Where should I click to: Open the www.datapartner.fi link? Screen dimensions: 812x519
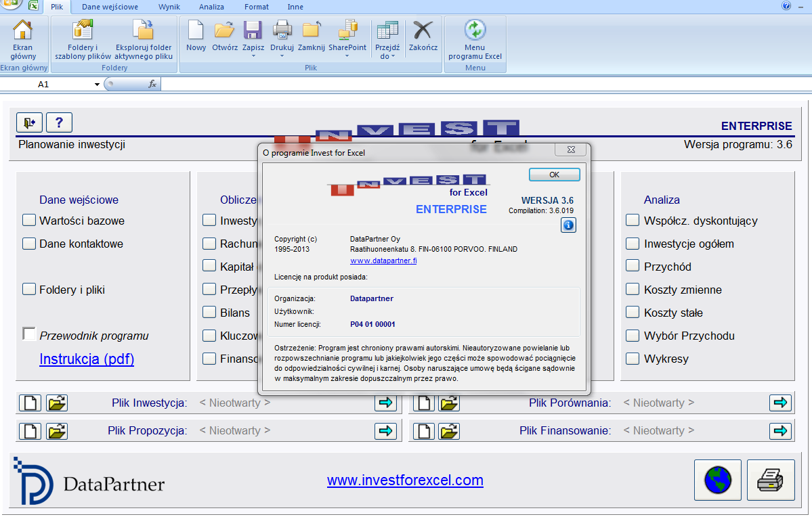383,261
